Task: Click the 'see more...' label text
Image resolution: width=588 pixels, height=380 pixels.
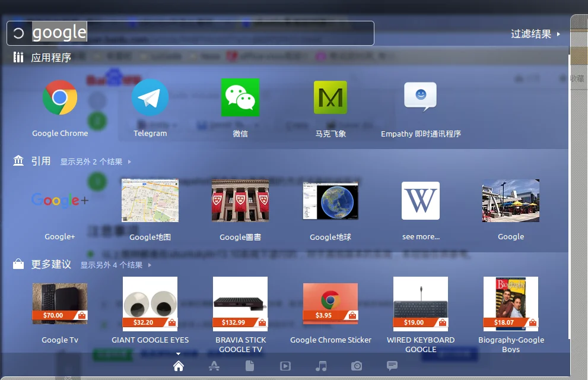Action: pyautogui.click(x=421, y=237)
